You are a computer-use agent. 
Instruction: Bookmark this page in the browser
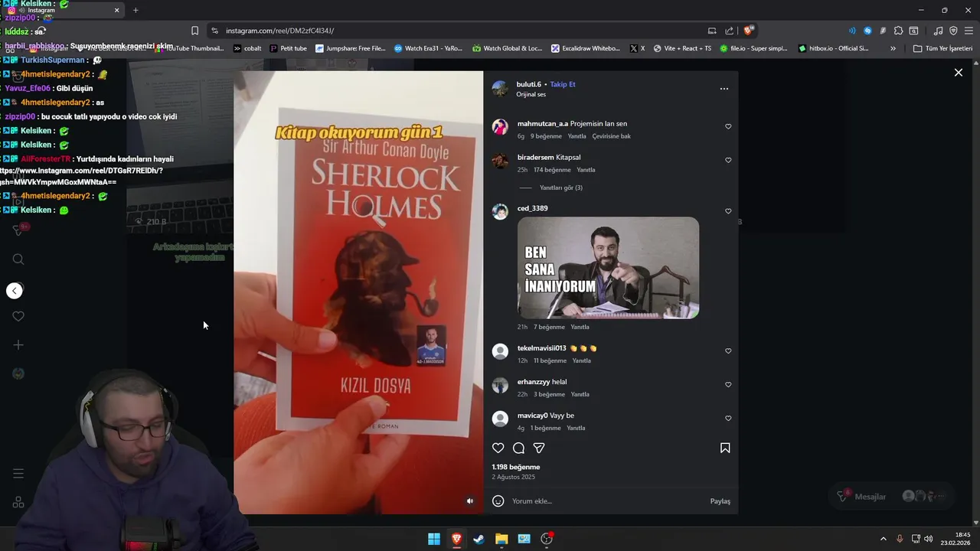(x=194, y=31)
